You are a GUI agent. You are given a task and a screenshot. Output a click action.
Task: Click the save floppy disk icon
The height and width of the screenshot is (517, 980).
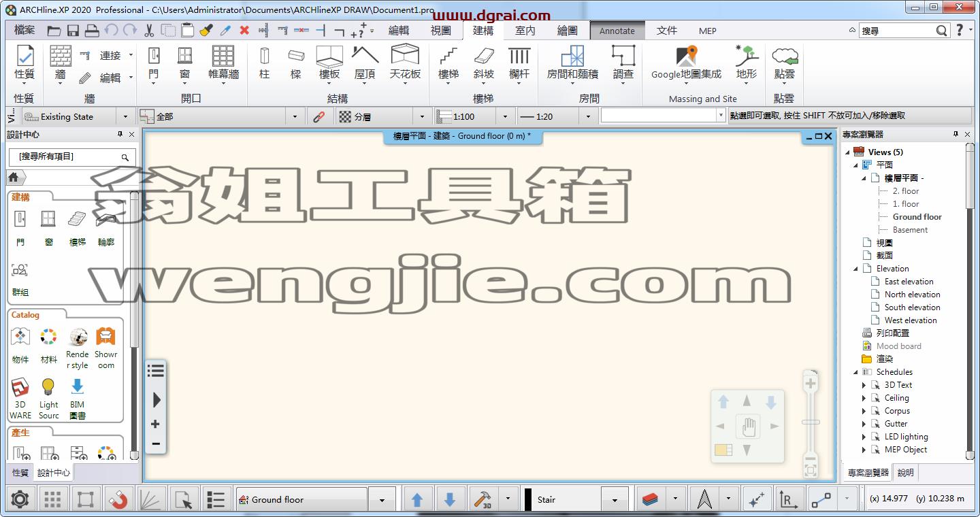pyautogui.click(x=73, y=31)
